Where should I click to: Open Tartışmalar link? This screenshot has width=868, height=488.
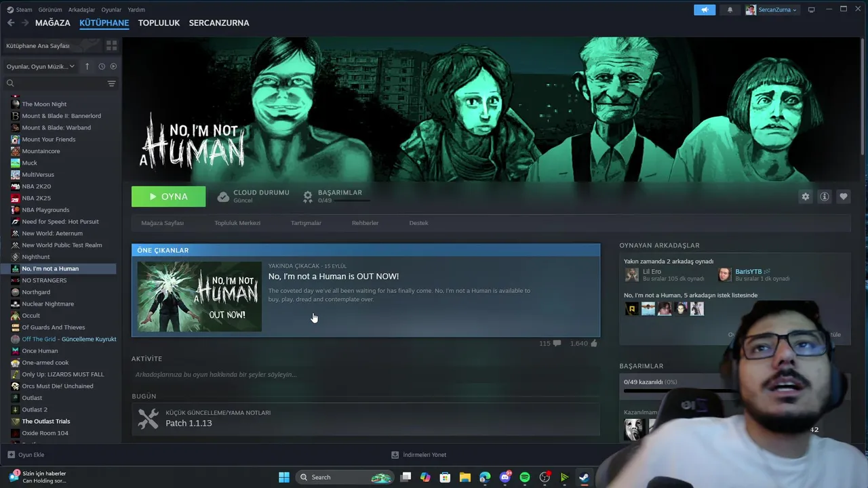coord(306,223)
